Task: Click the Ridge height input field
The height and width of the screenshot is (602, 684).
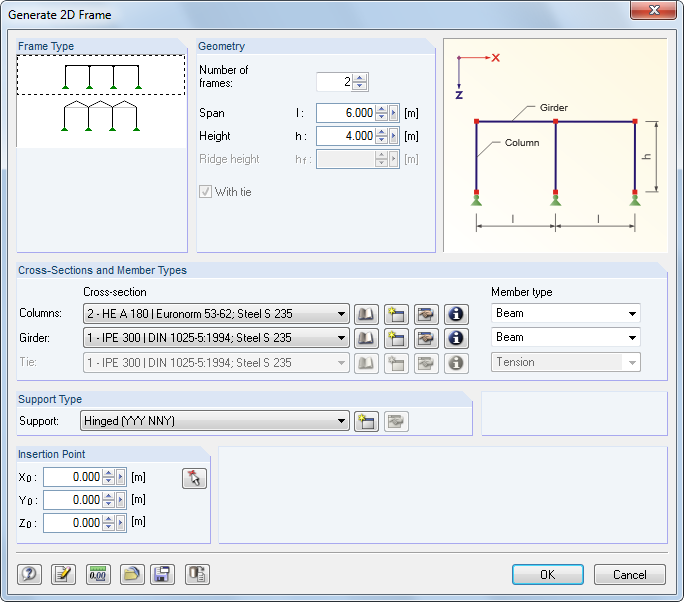Action: 345,159
